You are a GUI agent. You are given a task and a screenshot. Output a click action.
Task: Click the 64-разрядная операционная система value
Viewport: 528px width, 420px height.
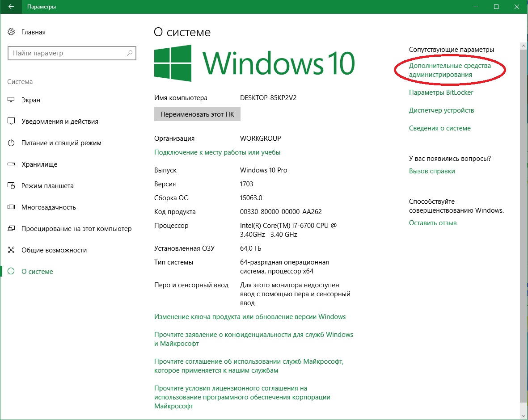click(x=284, y=267)
